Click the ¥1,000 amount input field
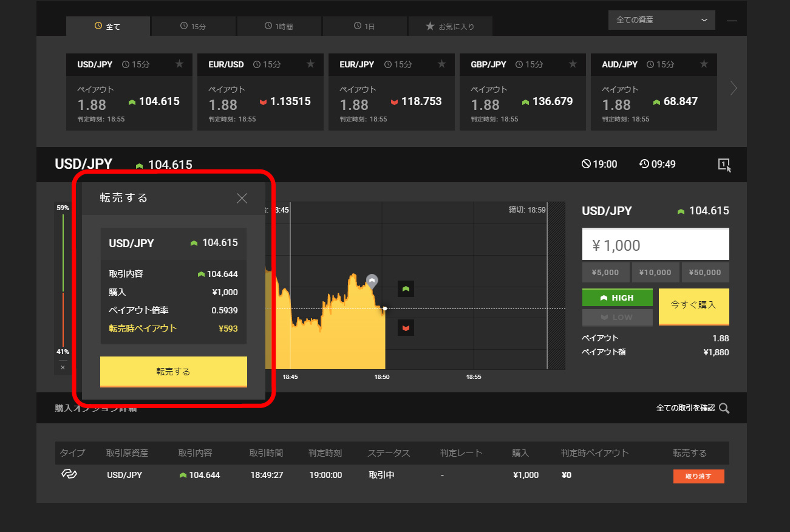Image resolution: width=790 pixels, height=532 pixels. point(656,245)
